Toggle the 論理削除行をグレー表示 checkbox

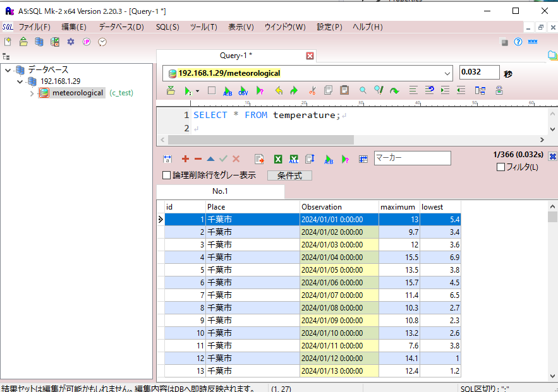pos(167,175)
